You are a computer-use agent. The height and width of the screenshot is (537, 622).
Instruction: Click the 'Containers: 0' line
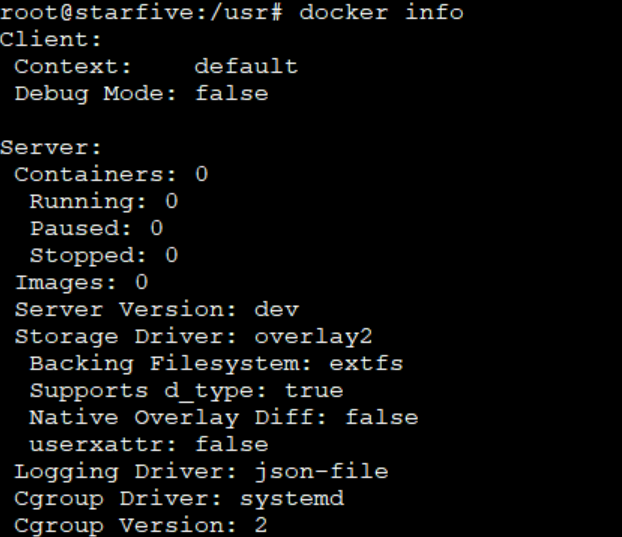[111, 175]
